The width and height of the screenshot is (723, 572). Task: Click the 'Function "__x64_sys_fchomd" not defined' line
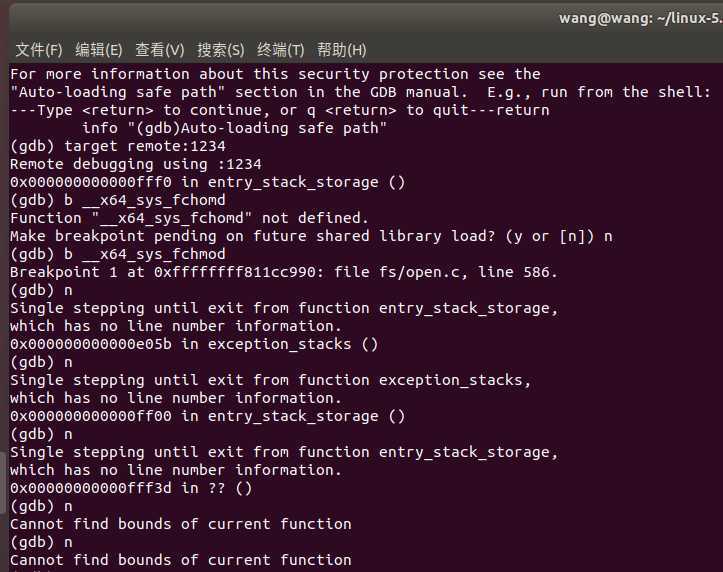(190, 218)
